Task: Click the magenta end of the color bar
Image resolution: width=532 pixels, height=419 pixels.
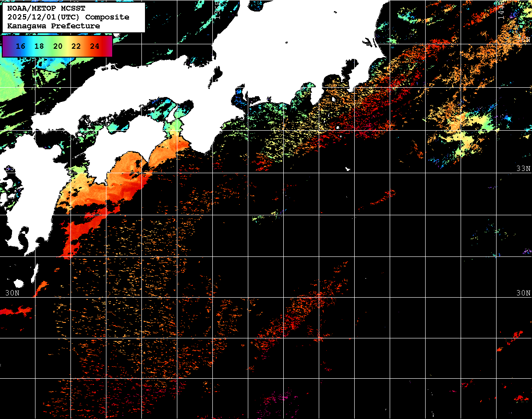Action: coord(109,46)
